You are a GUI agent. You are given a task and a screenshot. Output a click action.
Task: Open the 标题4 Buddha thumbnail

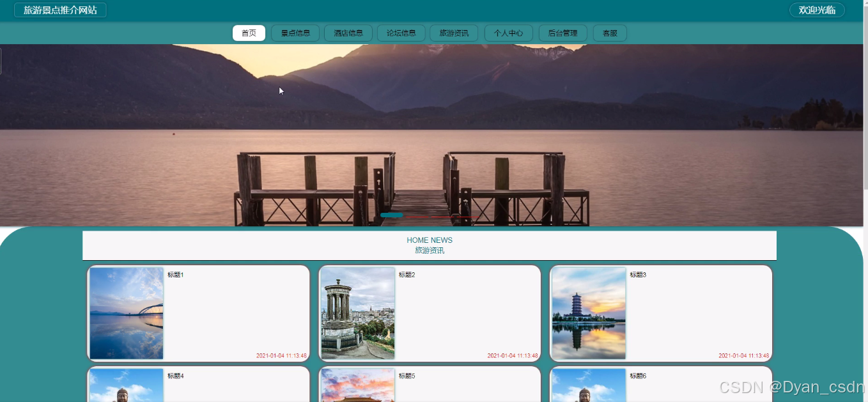click(x=127, y=385)
